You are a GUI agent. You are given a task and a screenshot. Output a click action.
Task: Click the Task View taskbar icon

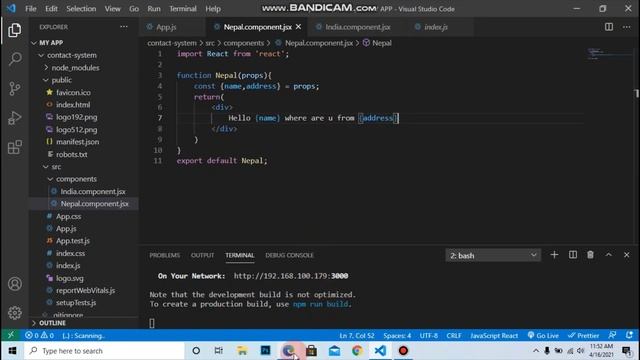pyautogui.click(x=219, y=351)
